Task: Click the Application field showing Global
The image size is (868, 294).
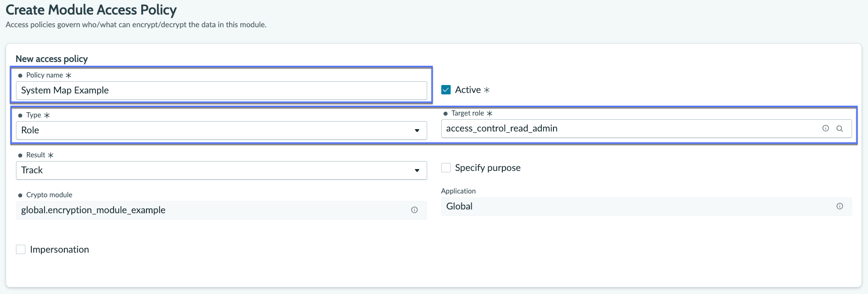Action: tap(646, 207)
